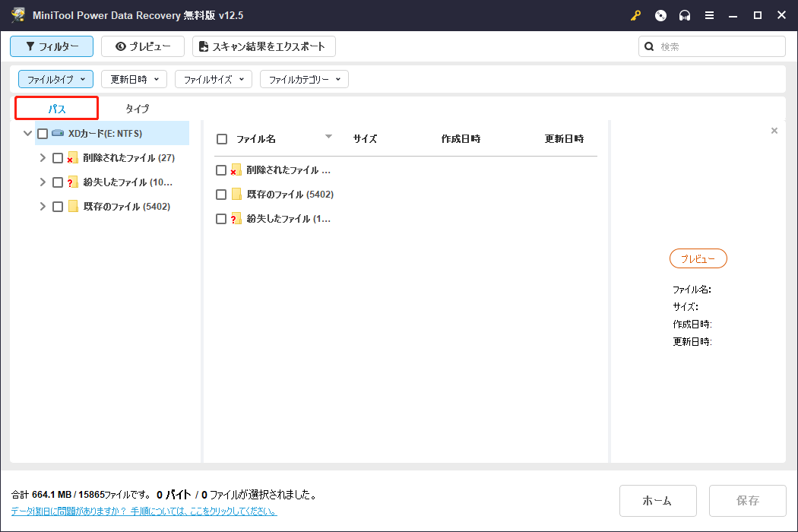
Task: Click the 既存のファイル folder icon in tree
Action: (73, 206)
